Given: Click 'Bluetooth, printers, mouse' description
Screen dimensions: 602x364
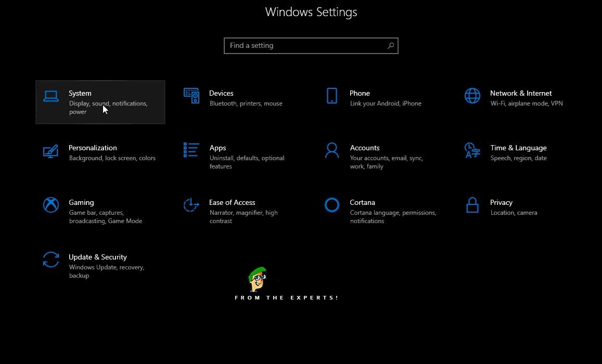Looking at the screenshot, I should [246, 103].
